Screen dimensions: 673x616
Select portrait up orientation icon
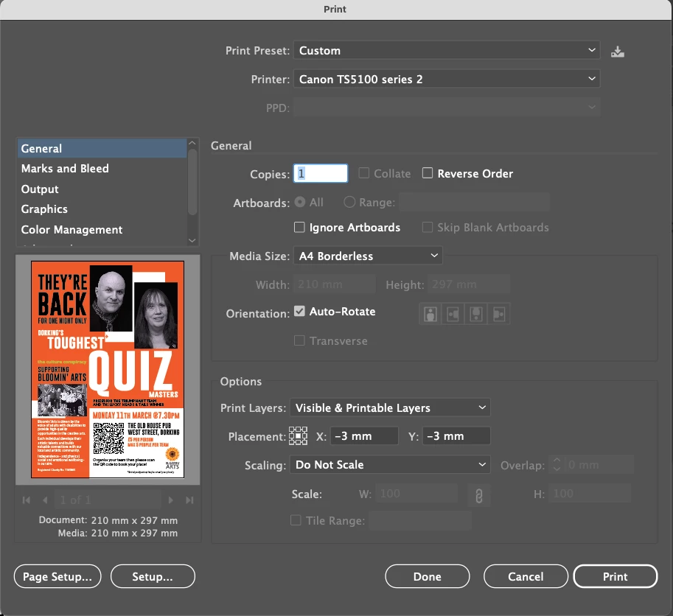click(430, 314)
